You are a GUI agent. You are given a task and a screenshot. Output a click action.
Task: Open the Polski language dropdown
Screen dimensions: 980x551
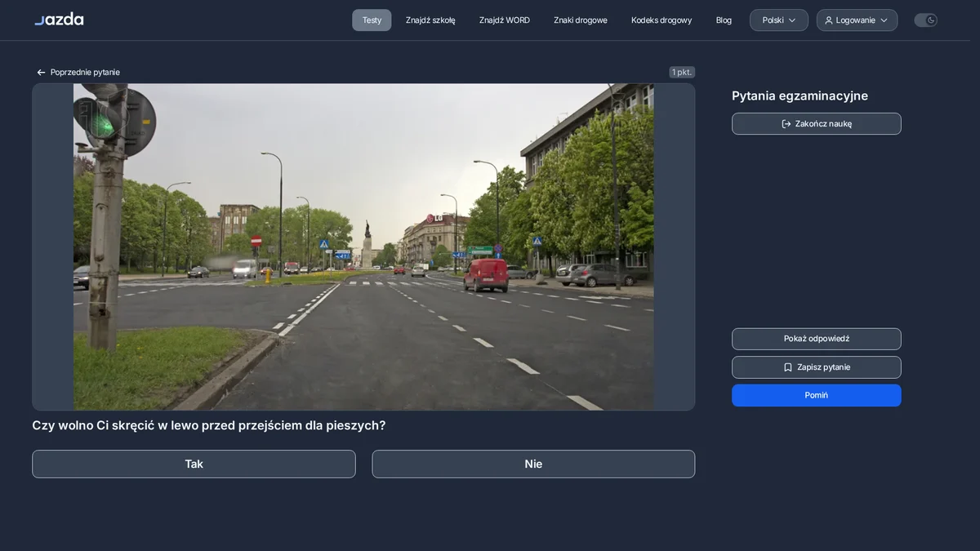tap(779, 20)
